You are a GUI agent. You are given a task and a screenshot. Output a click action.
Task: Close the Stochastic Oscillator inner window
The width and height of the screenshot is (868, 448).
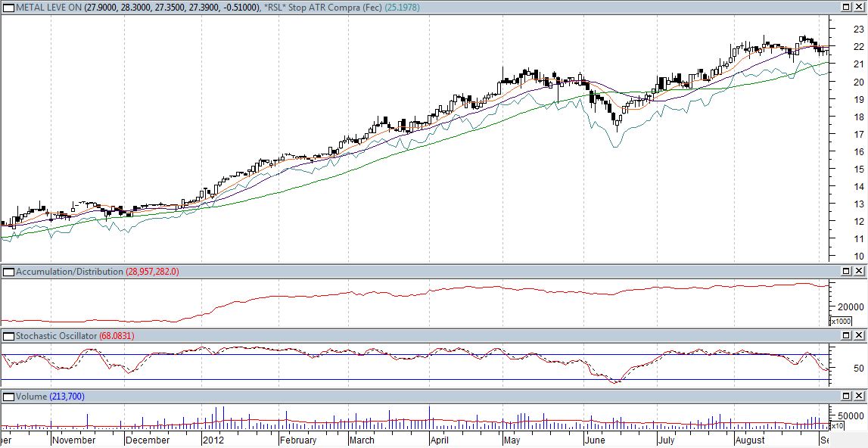(860, 335)
